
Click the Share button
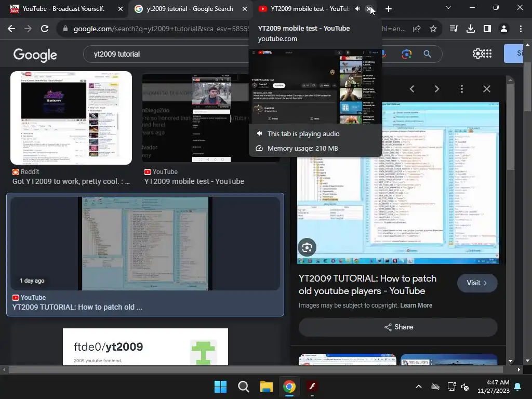point(398,327)
